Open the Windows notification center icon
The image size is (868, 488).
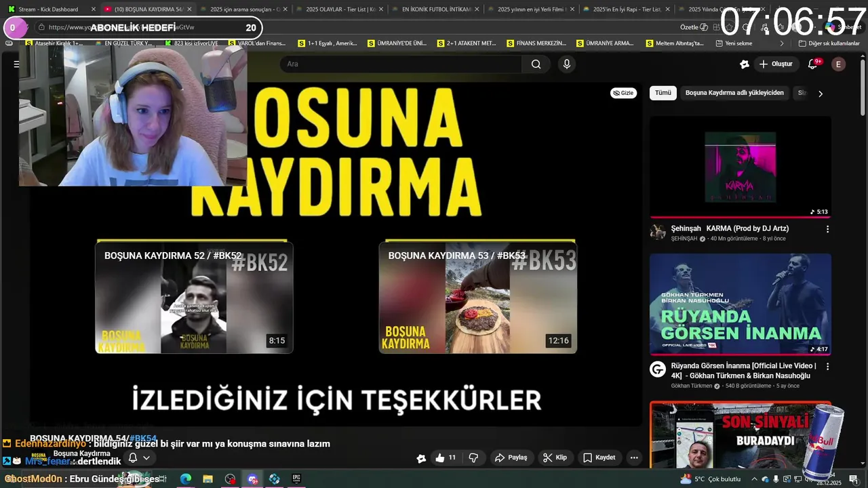(853, 480)
